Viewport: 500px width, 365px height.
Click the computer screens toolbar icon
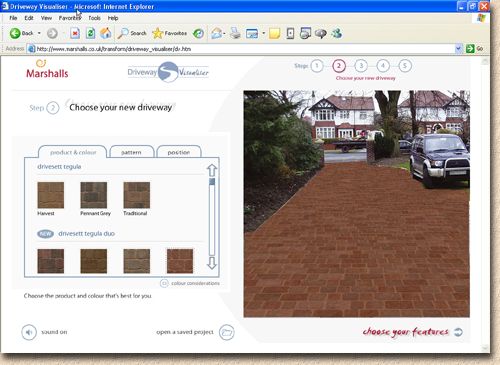click(x=305, y=33)
